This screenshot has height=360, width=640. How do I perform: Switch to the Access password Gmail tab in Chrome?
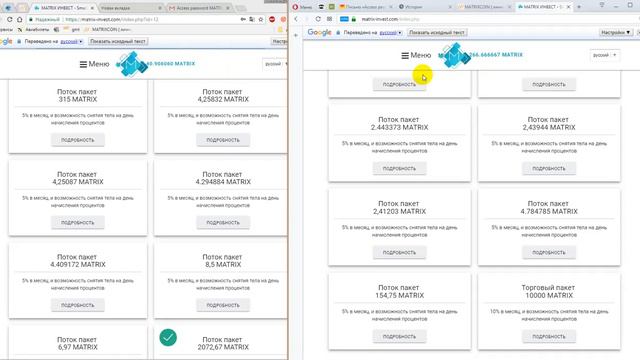coord(199,8)
